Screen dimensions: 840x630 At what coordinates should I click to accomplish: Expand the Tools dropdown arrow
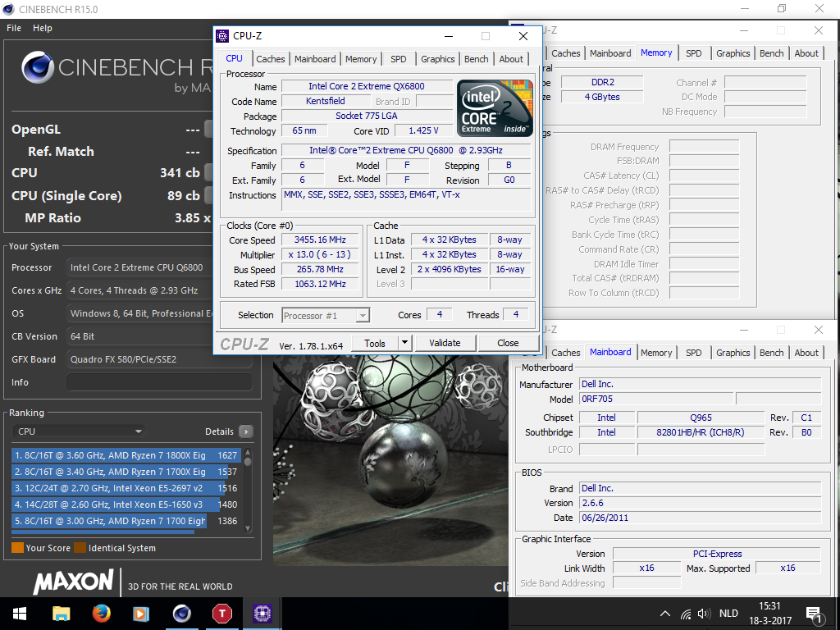pos(405,344)
